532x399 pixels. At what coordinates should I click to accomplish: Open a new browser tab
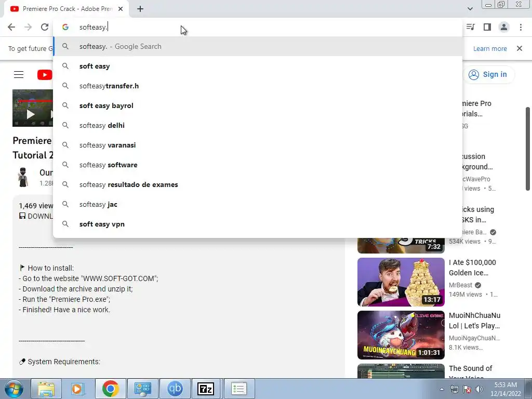coord(140,9)
